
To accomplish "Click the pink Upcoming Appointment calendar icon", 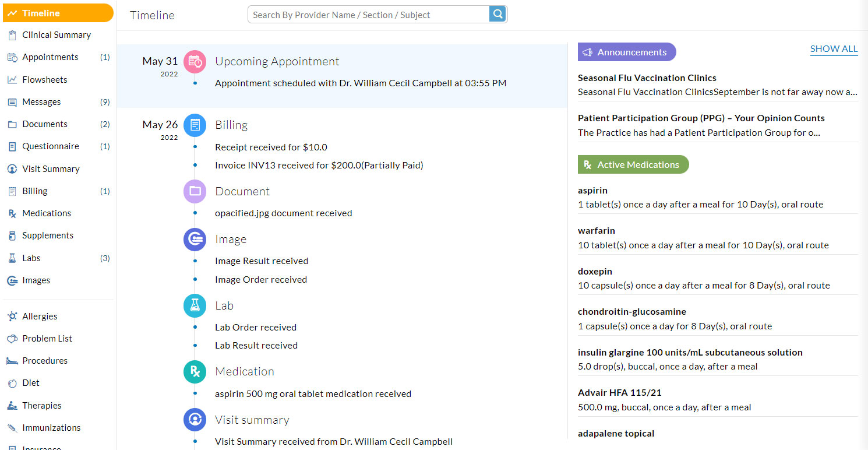I will click(195, 62).
